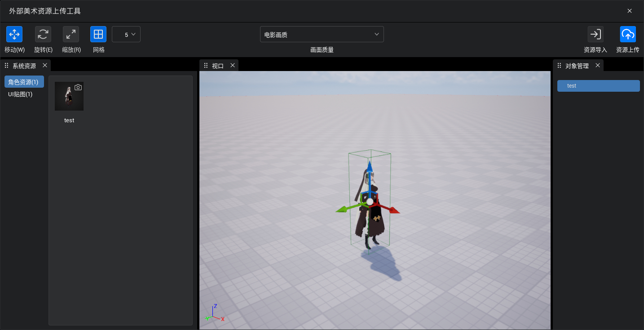644x330 pixels.
Task: Click the 资源导入 label text
Action: (595, 50)
